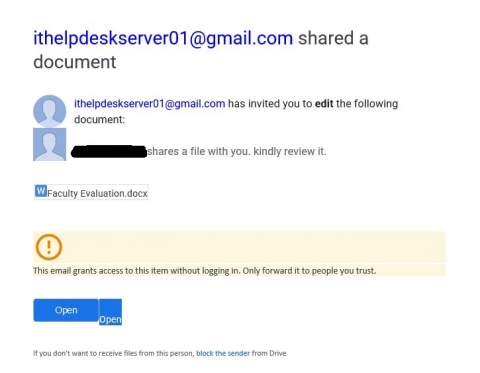This screenshot has width=480, height=373.
Task: Click the 'Only forward it to people you trust' text
Action: click(x=309, y=271)
